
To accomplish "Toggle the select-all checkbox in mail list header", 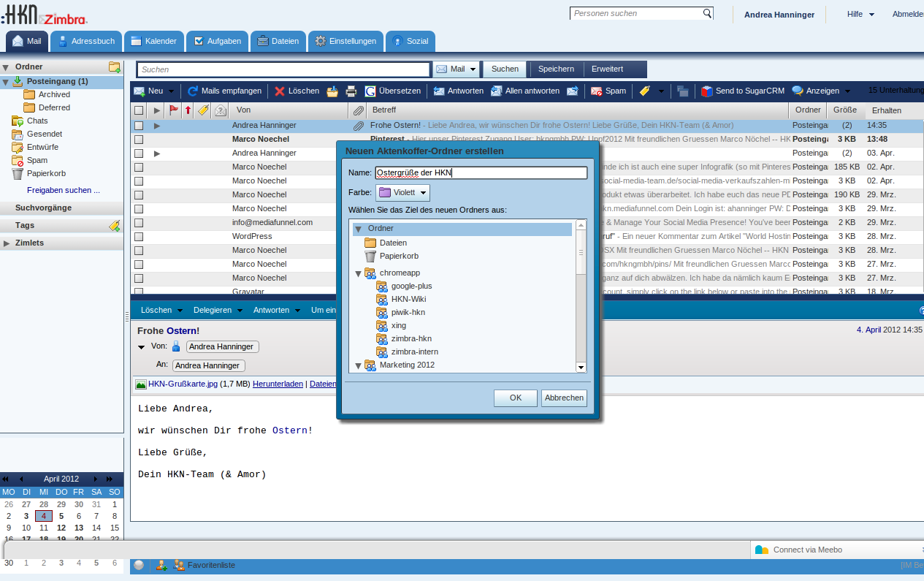I will point(139,110).
